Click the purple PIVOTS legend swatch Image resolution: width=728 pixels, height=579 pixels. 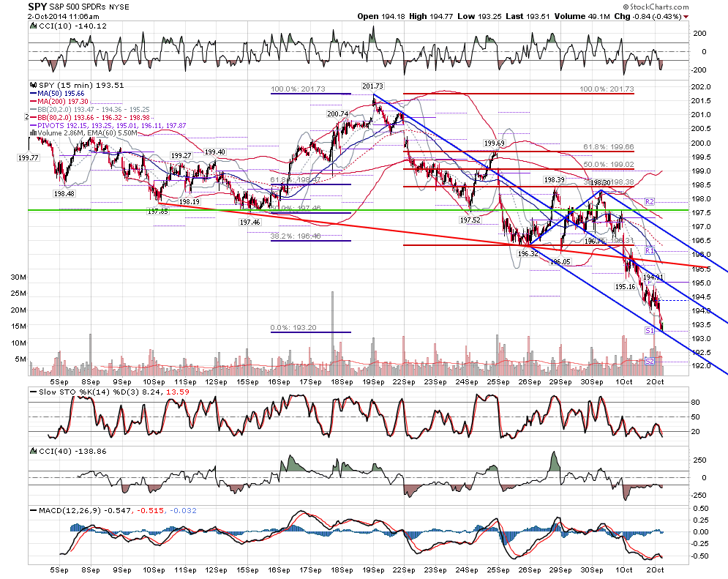pyautogui.click(x=33, y=126)
